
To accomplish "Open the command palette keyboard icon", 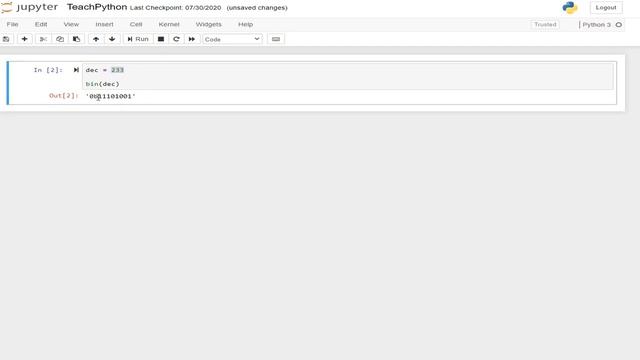I will 276,39.
